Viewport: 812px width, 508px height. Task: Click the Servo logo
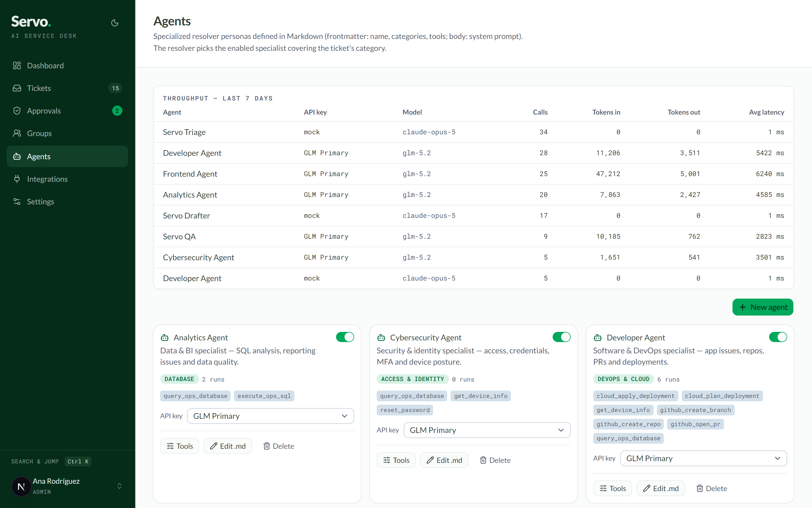(x=31, y=21)
